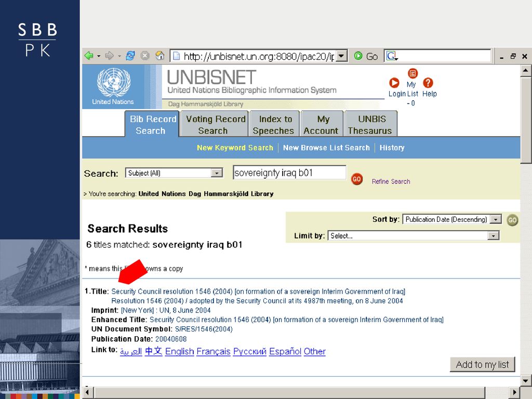Click New Browse List Search
532x399 pixels.
[x=326, y=148]
